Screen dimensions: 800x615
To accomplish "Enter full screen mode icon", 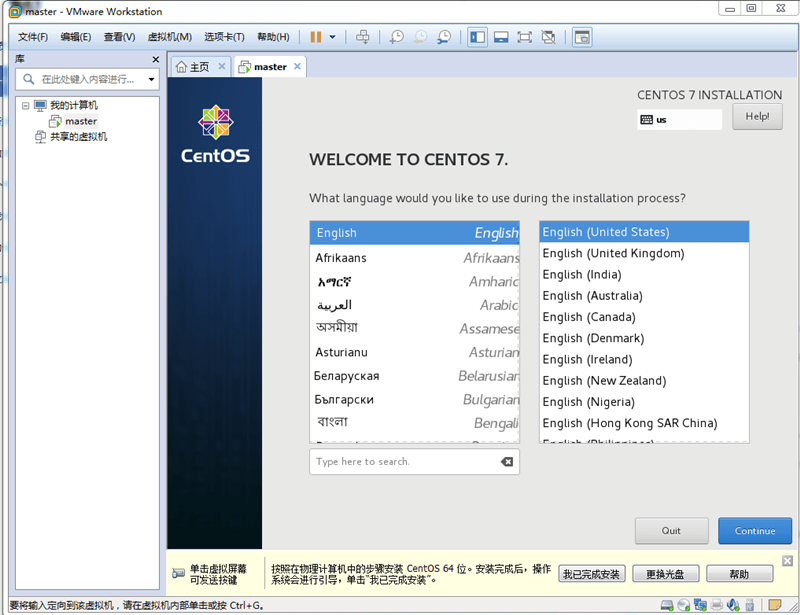I will click(524, 37).
